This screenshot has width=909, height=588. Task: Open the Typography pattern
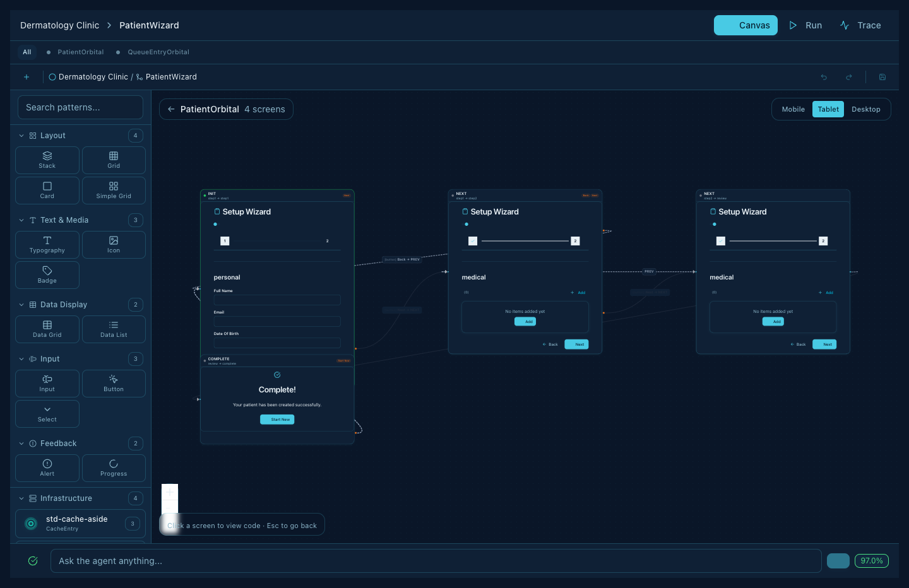tap(47, 245)
